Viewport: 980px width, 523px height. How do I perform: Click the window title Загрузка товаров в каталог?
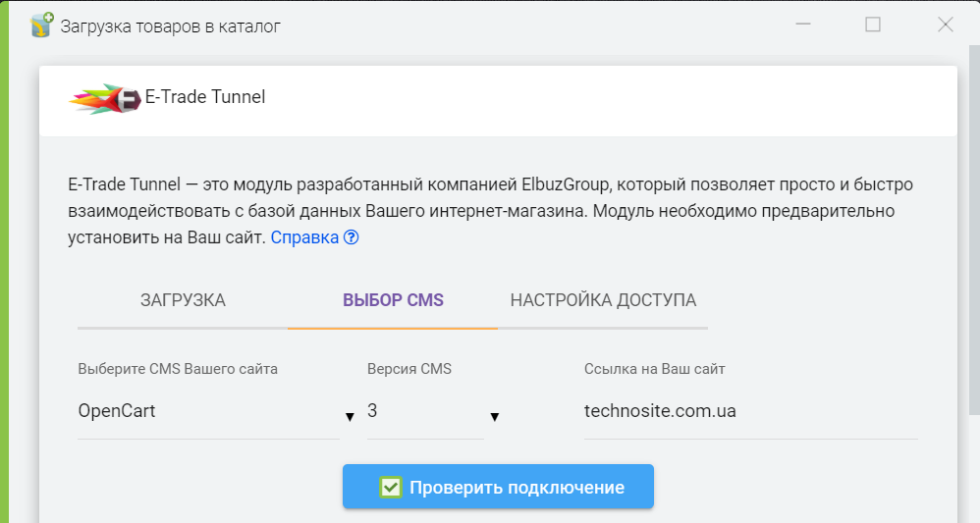click(x=171, y=26)
